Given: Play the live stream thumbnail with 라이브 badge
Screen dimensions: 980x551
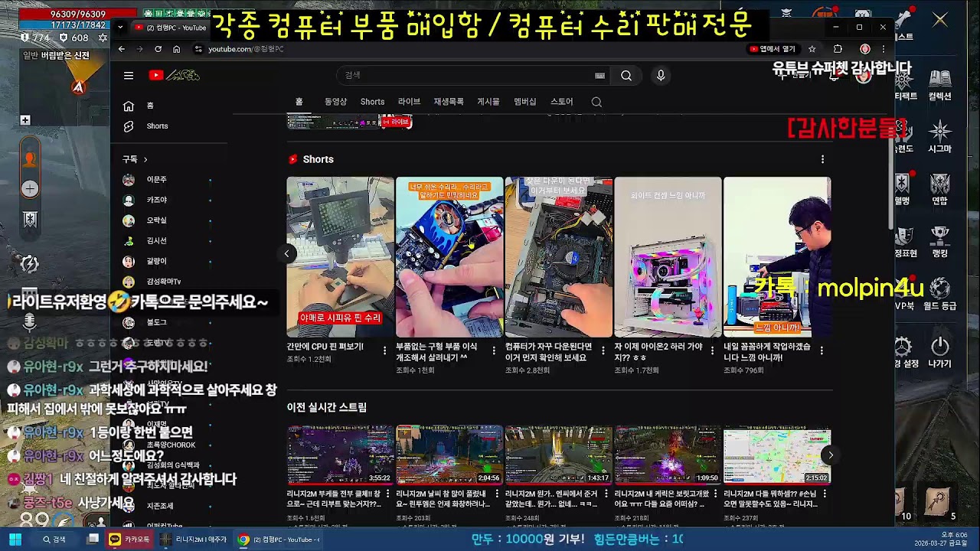Looking at the screenshot, I should pos(350,121).
